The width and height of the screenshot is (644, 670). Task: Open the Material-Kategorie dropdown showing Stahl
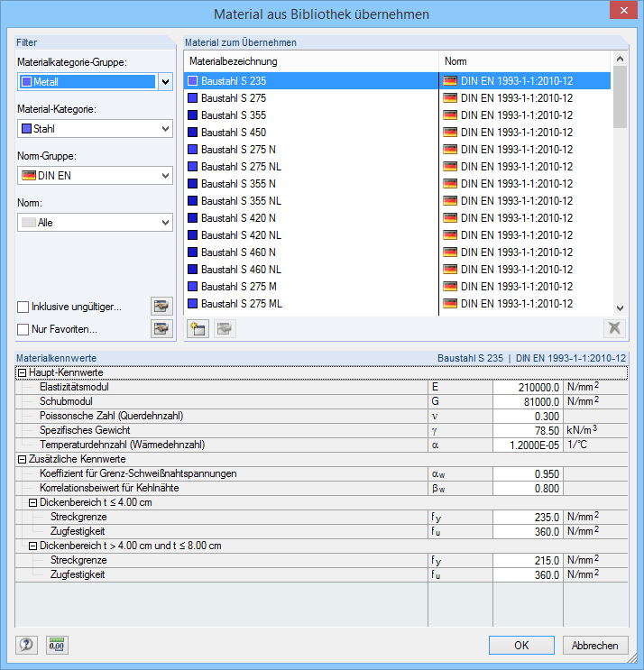[95, 129]
